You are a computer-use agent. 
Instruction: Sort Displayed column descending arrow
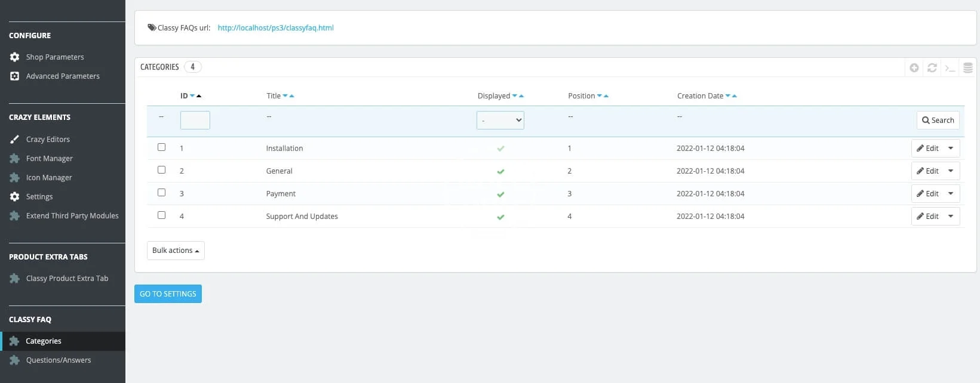[515, 96]
